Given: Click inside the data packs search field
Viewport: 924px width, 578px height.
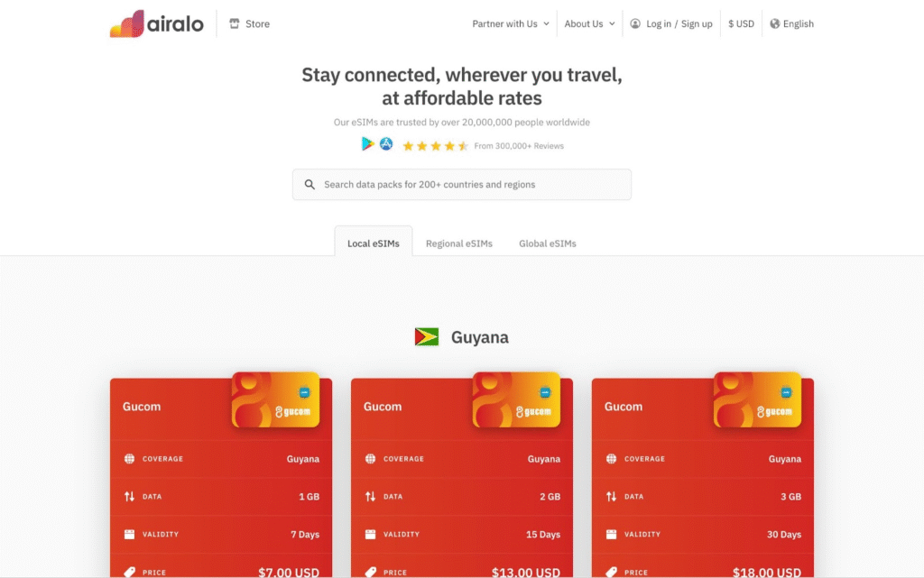Looking at the screenshot, I should click(x=461, y=184).
